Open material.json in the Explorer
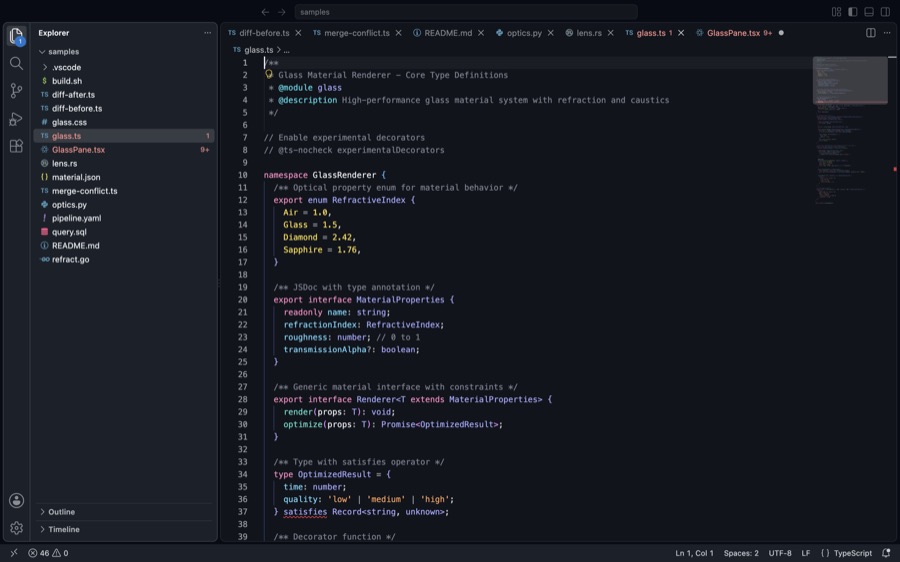Image resolution: width=900 pixels, height=562 pixels. 125,177
